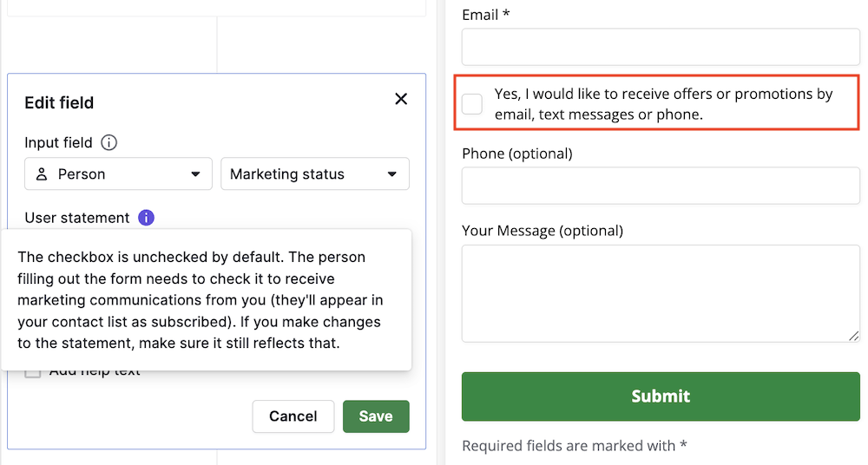Click into the Phone input box

661,186
